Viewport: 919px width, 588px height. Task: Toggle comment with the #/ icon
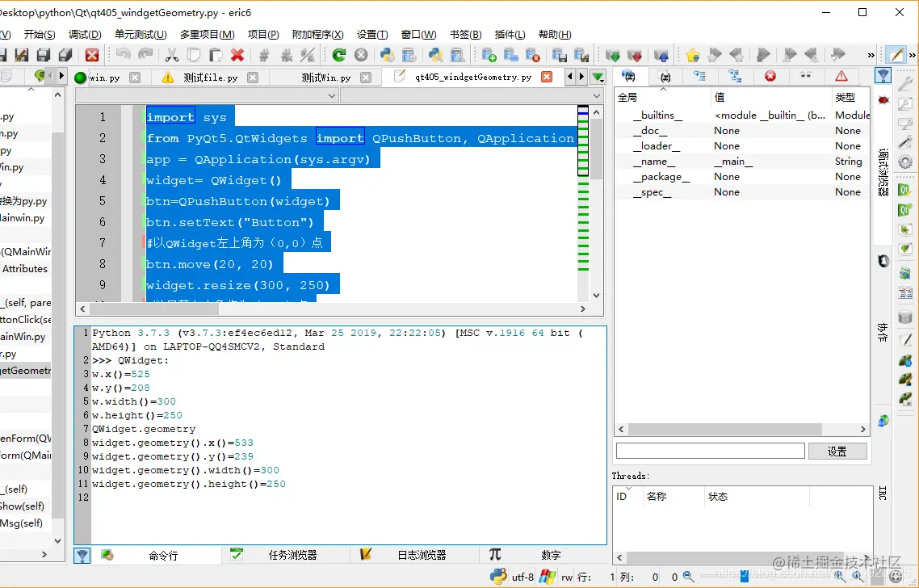(x=308, y=55)
